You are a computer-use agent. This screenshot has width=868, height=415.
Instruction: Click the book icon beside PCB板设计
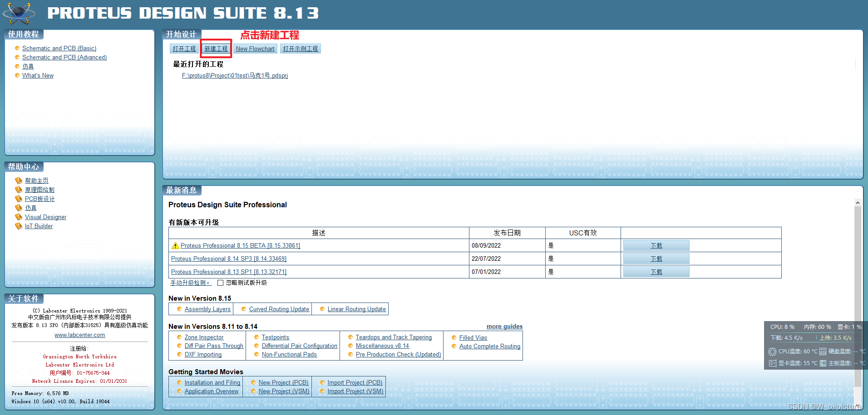19,199
